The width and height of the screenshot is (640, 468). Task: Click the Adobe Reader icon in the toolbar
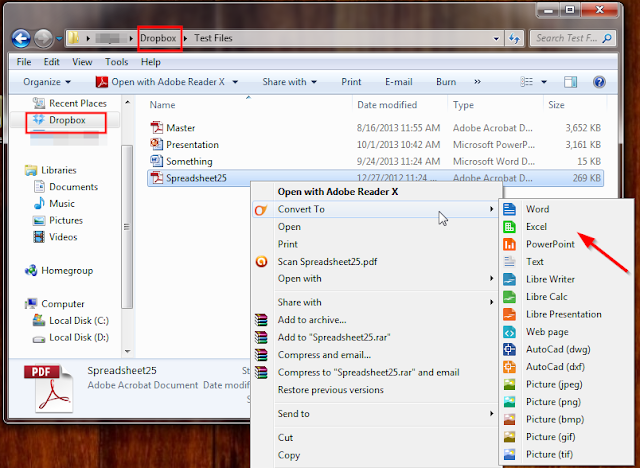[102, 82]
